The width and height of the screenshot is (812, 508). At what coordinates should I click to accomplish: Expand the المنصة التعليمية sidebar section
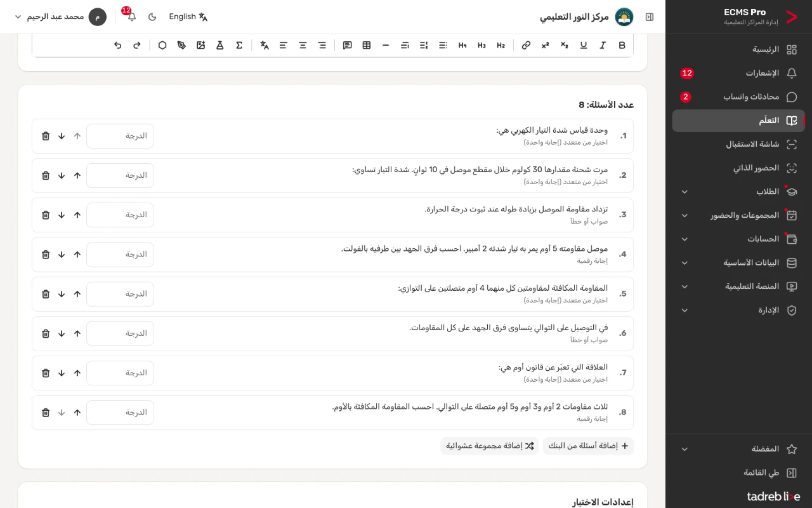point(738,286)
